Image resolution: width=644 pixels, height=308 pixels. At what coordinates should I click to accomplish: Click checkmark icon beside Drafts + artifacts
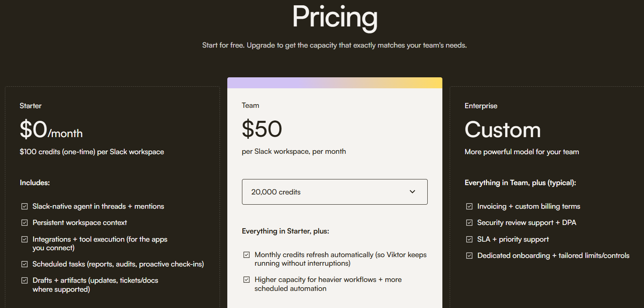click(x=24, y=280)
